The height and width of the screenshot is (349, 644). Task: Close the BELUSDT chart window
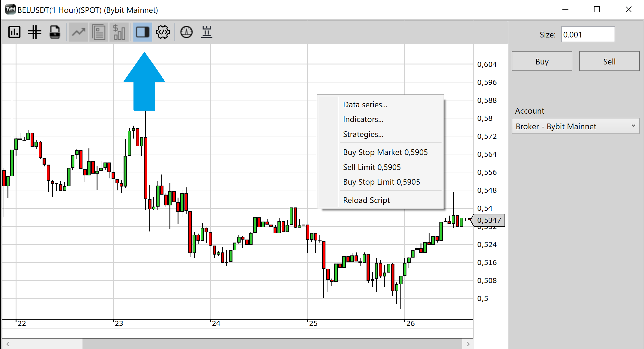point(629,10)
